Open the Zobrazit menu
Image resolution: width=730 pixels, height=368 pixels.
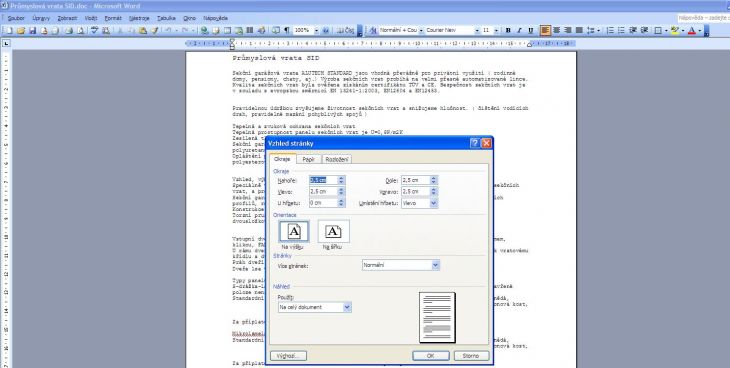pos(68,18)
